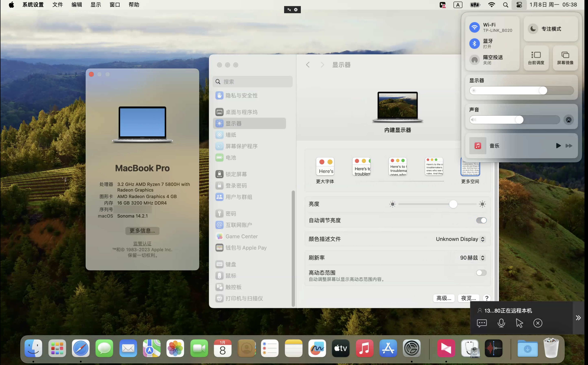Open the 编辑 menu
588x365 pixels.
pos(77,5)
